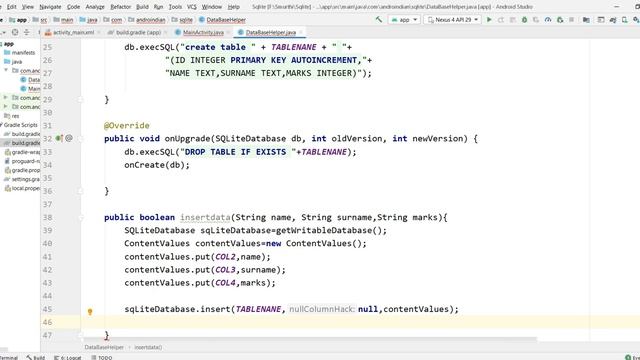Click the fold marker on line 29

pos(81,100)
